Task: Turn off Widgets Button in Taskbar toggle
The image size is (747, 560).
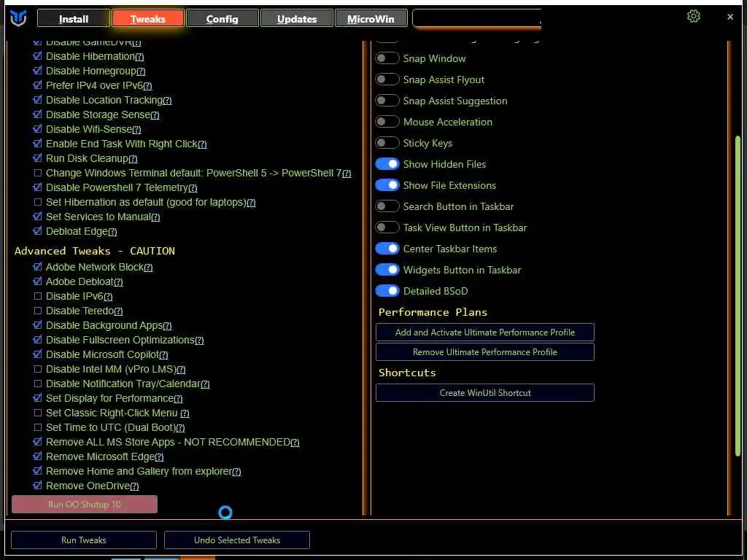Action: pos(387,270)
